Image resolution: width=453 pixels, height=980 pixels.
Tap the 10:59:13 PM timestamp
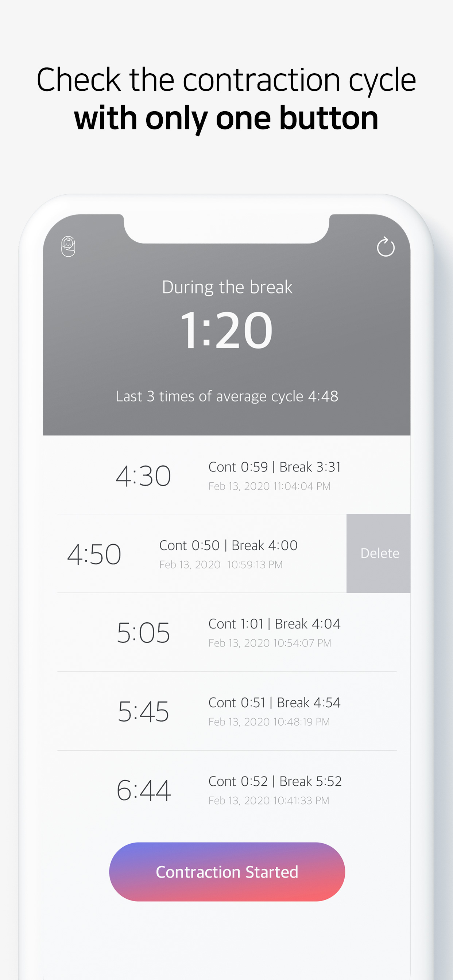pos(221,565)
